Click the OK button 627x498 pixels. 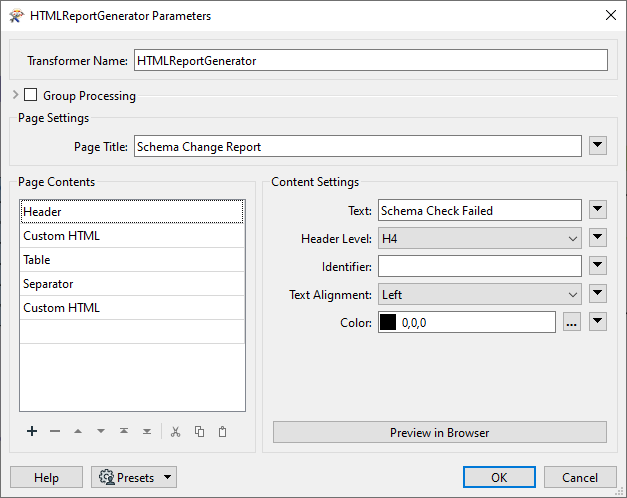point(499,477)
